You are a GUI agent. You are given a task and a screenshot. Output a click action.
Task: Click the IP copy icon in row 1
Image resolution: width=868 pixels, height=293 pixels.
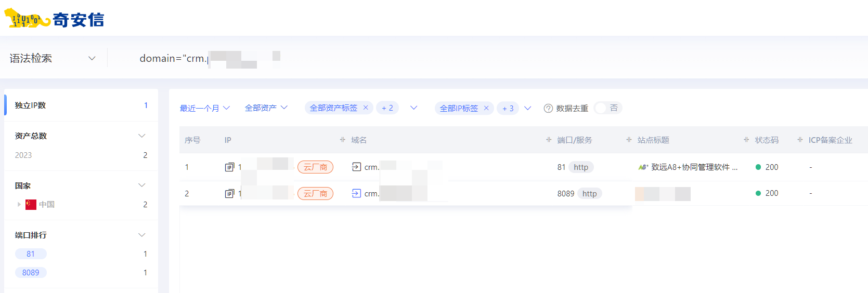229,167
